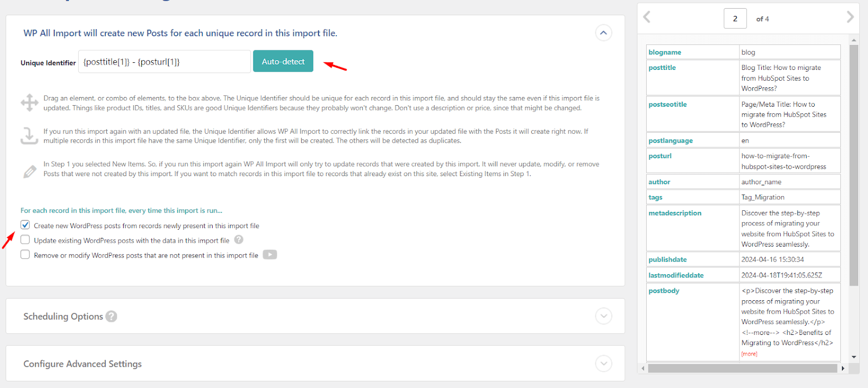Expand Configure Advanced Settings section
868x388 pixels.
[x=603, y=364]
